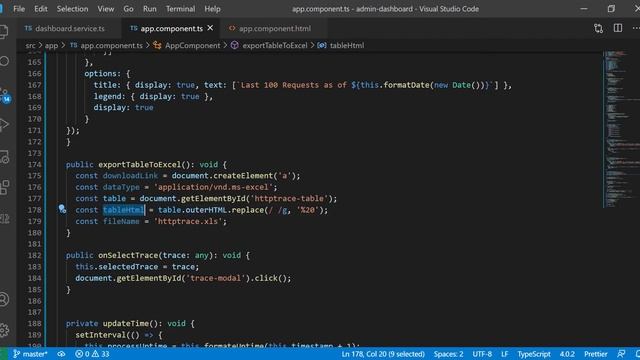Split the editor to the right
This screenshot has height=360, width=640.
pos(618,28)
